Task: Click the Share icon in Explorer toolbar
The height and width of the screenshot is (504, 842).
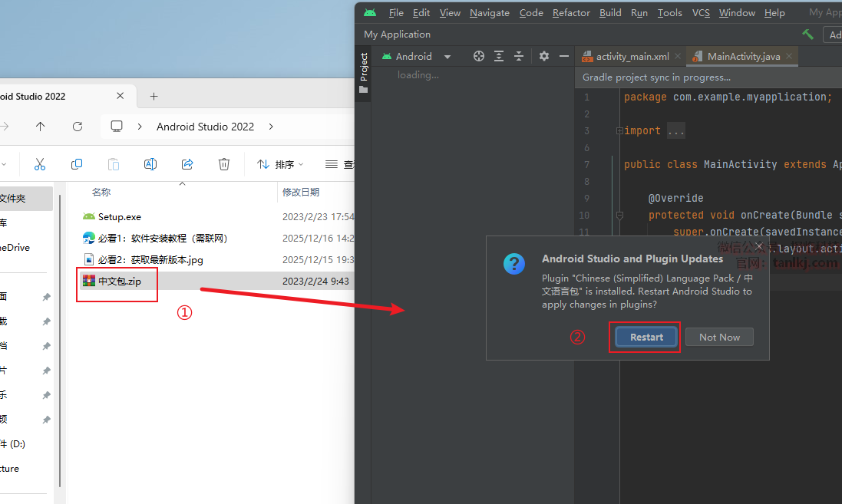Action: 187,164
